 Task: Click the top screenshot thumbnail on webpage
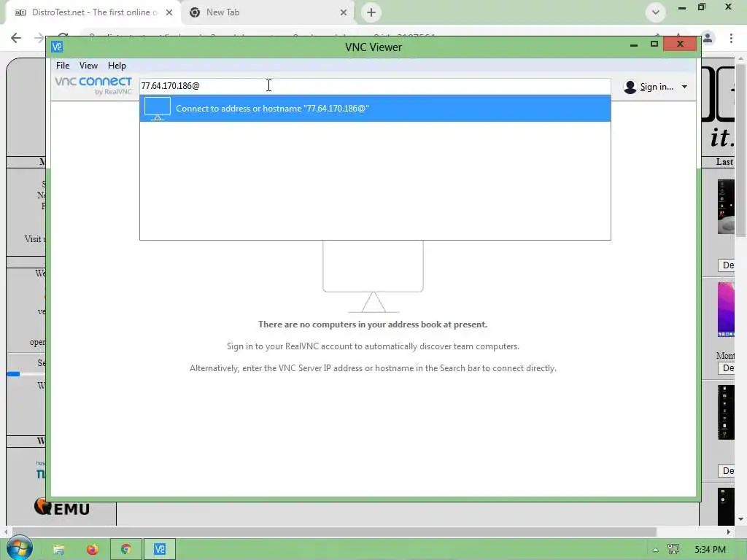(x=726, y=206)
